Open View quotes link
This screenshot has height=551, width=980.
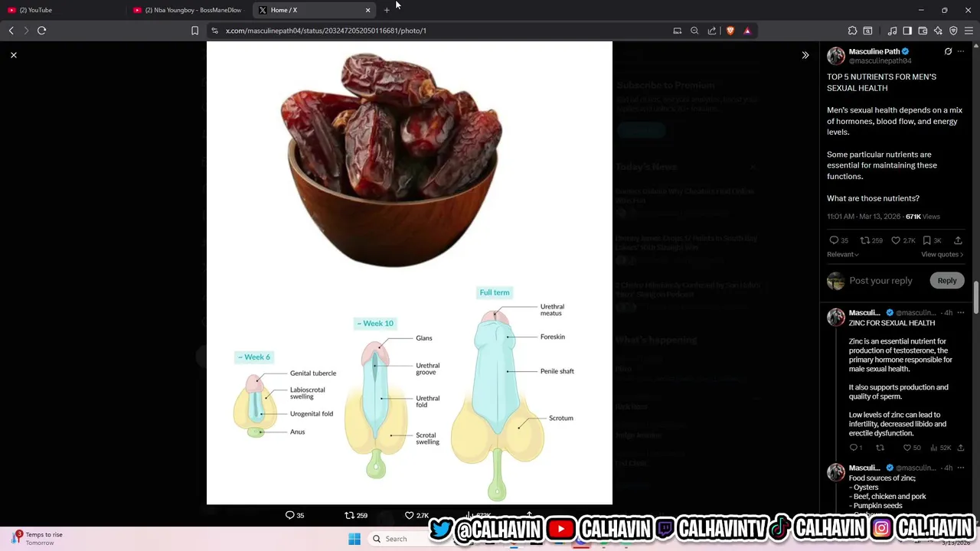coord(942,254)
